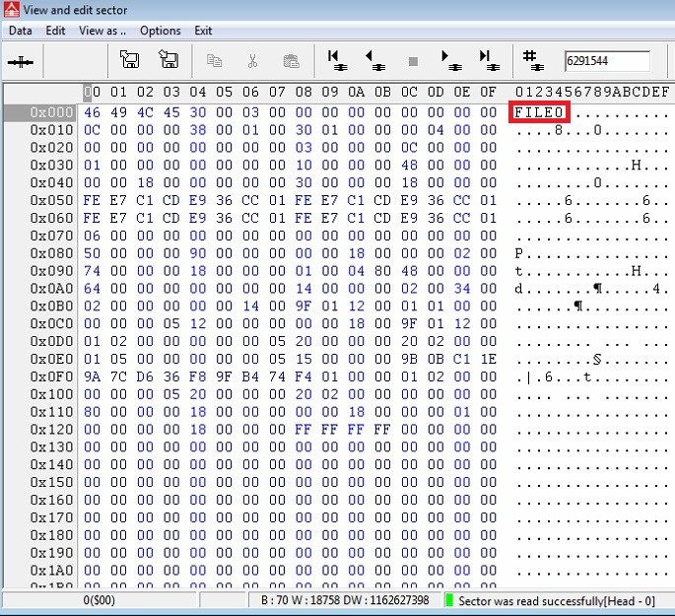Click the Copy icon in the toolbar
Viewport: 675px width, 616px height.
pos(214,61)
